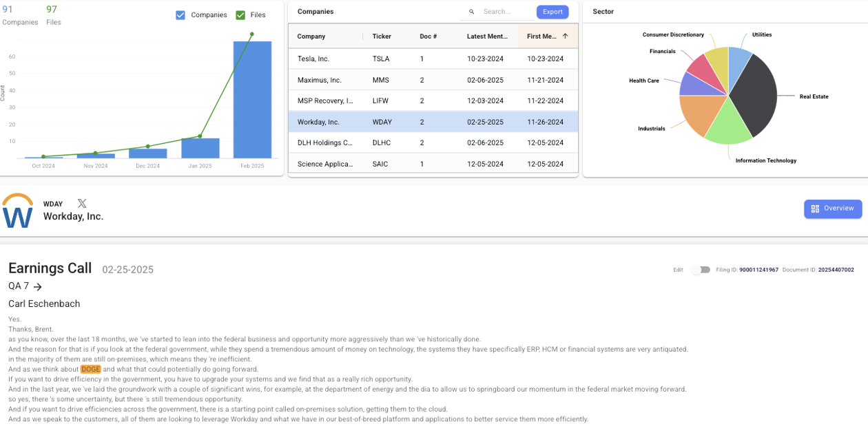This screenshot has width=868, height=435.
Task: Click the Feb 2025 bar in chart
Action: (x=252, y=100)
